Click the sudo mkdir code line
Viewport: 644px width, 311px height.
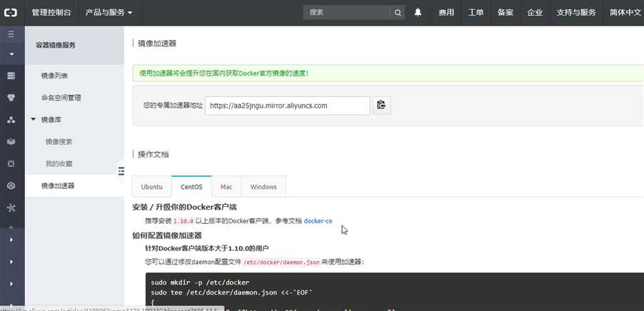coord(200,282)
